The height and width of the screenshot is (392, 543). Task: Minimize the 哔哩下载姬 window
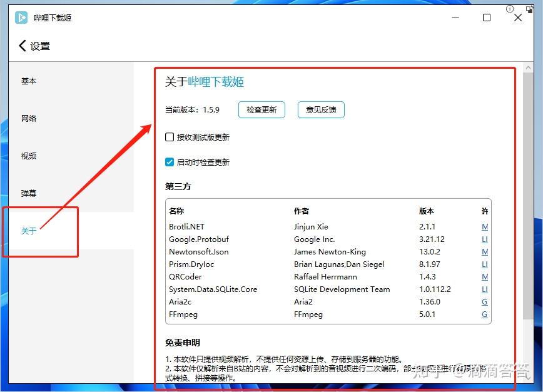[455, 18]
